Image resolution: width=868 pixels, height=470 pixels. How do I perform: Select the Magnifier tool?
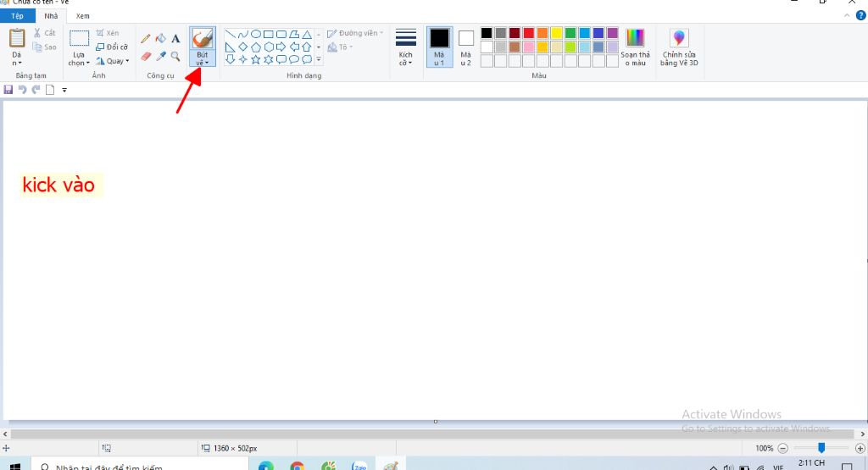(175, 57)
